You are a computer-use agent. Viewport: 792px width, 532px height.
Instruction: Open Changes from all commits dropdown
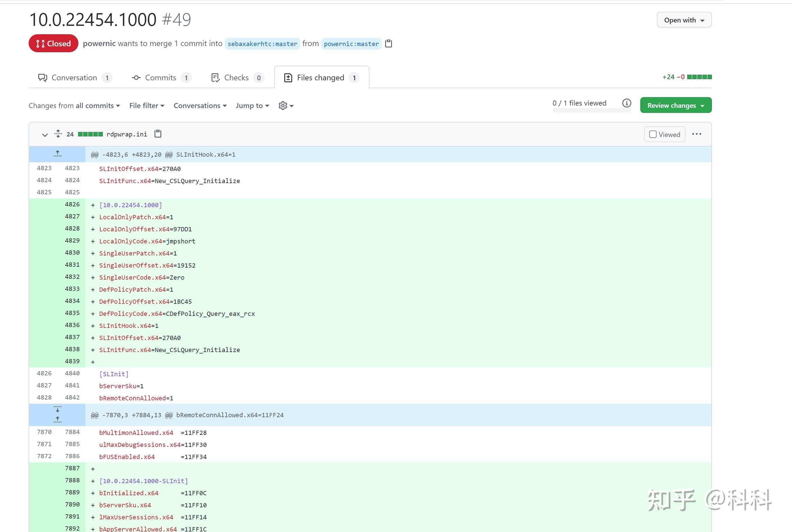[74, 106]
